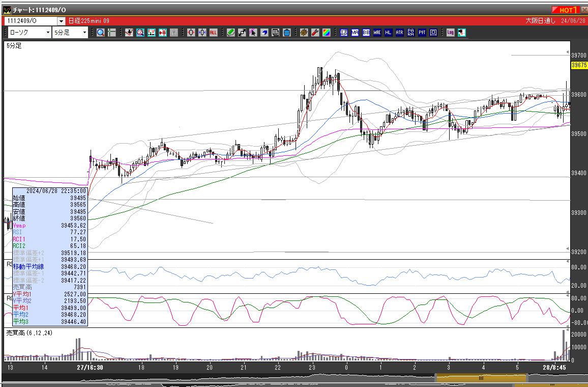This screenshot has width=588, height=387.
Task: Open the red wrench tool settings
Action: click(315, 33)
